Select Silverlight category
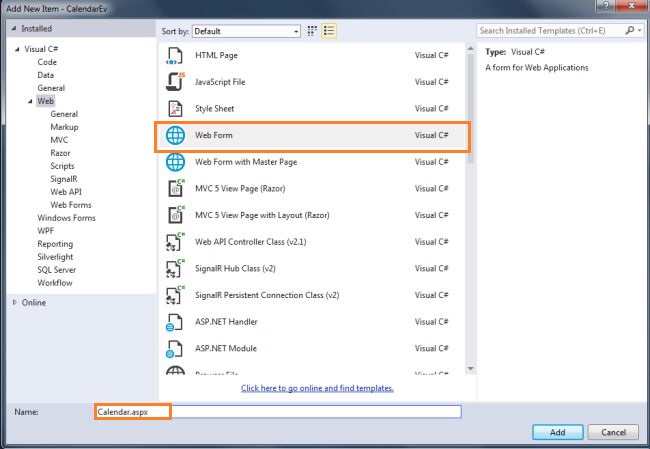Screen dimensions: 650x449 click(x=55, y=257)
